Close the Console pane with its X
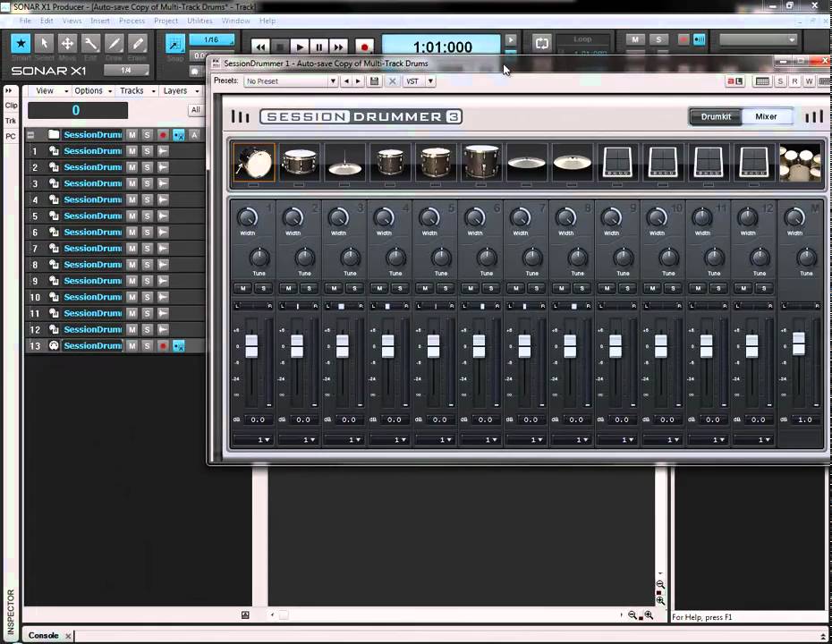Screen dimensions: 832x644 (68, 636)
